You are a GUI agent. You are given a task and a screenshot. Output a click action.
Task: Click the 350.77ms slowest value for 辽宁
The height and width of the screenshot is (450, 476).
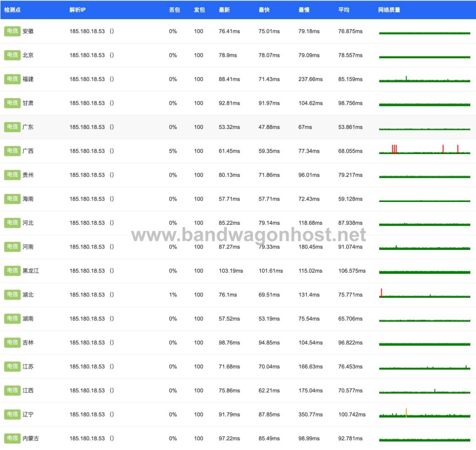[x=310, y=415]
